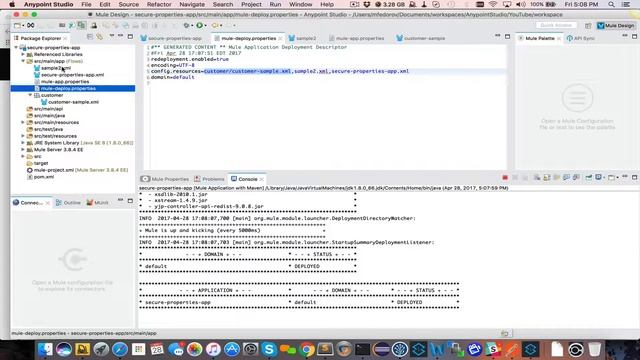Maximize the Console panel
This screenshot has width=640, height=360.
[x=634, y=177]
